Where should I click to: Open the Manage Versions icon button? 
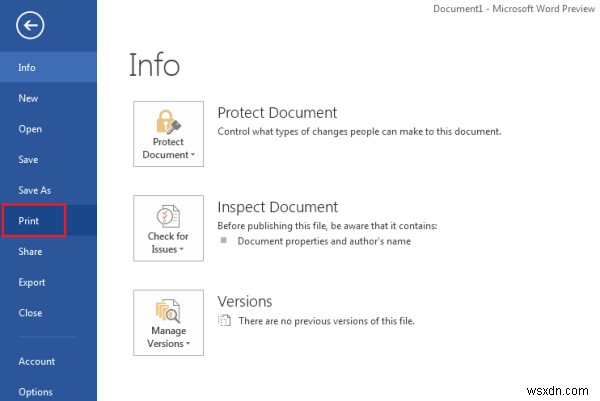(x=168, y=323)
